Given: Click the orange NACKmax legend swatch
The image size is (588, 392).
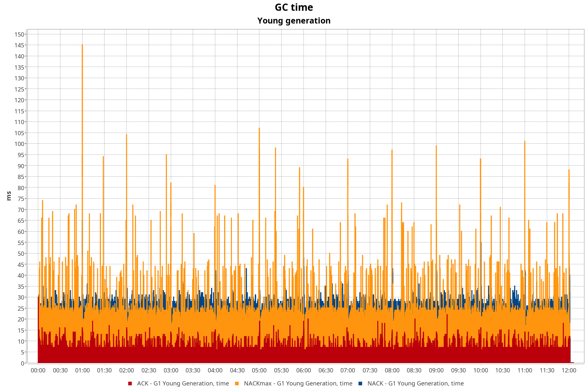Looking at the screenshot, I should (x=237, y=384).
